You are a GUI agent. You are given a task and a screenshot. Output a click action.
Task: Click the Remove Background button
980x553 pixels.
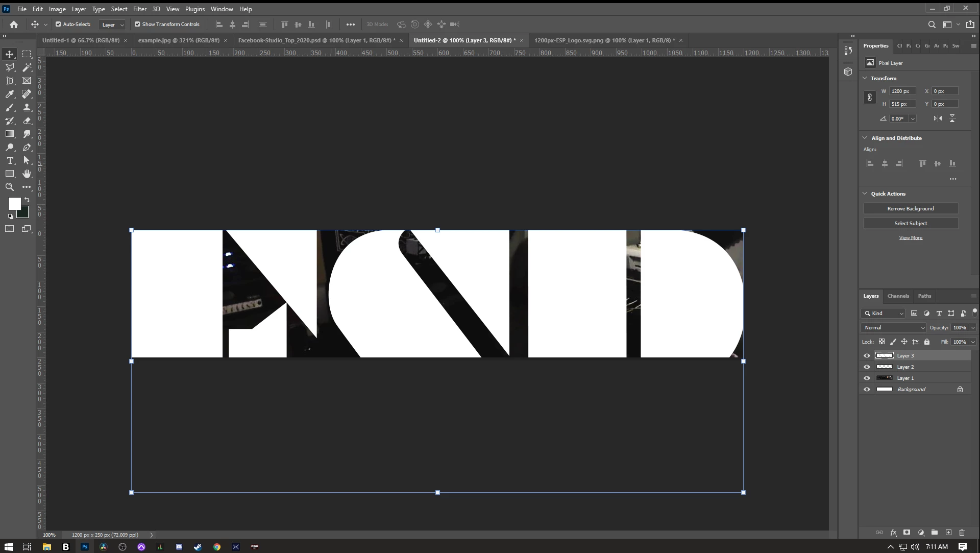coord(911,208)
